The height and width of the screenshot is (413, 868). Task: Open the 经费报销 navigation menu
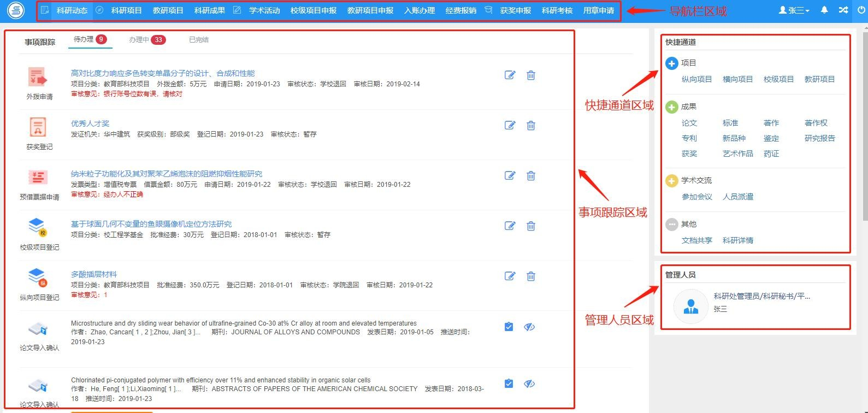pyautogui.click(x=460, y=10)
